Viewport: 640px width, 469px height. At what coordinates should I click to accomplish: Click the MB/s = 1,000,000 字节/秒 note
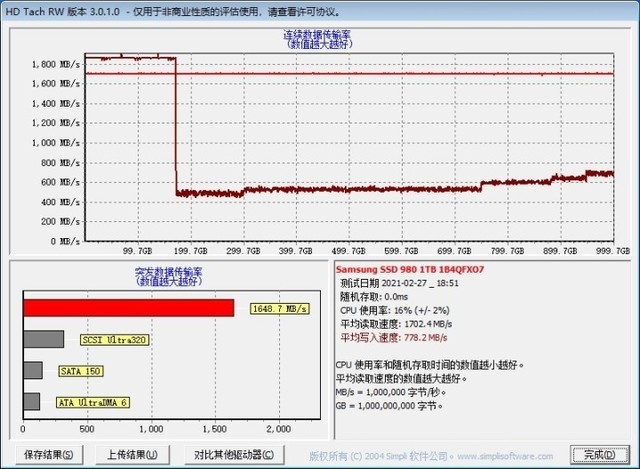[391, 392]
